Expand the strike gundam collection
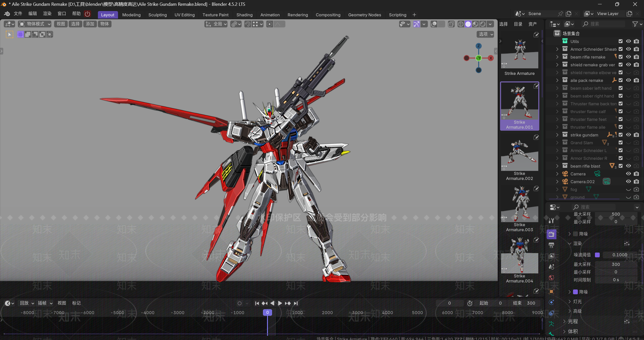644x340 pixels. 557,135
